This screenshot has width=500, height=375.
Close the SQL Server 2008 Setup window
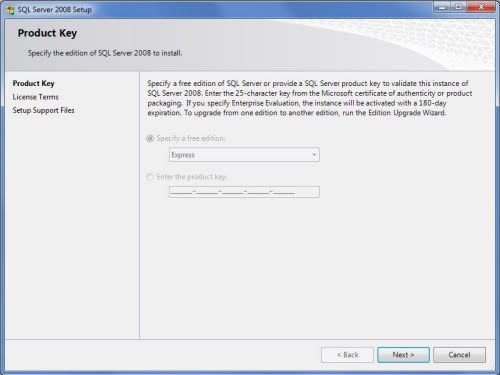(481, 7)
